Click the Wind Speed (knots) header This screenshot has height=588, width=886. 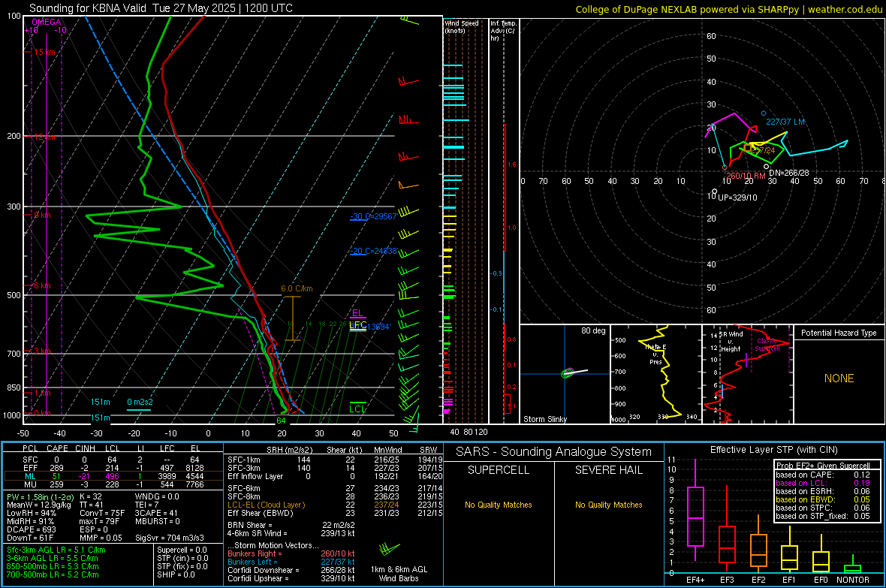tap(462, 26)
